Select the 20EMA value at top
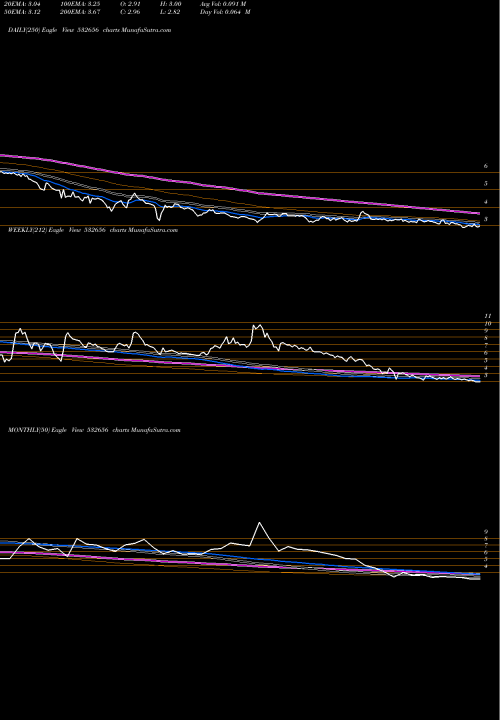500x720 pixels. pos(22,4)
